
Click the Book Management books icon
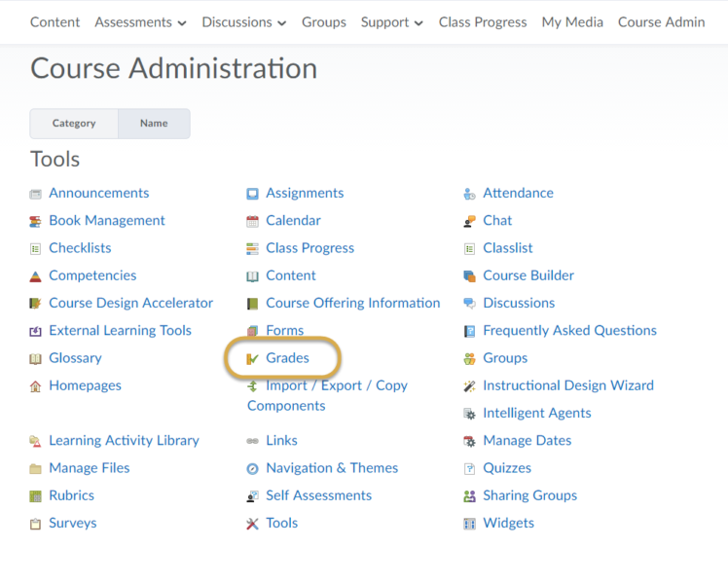(x=35, y=222)
